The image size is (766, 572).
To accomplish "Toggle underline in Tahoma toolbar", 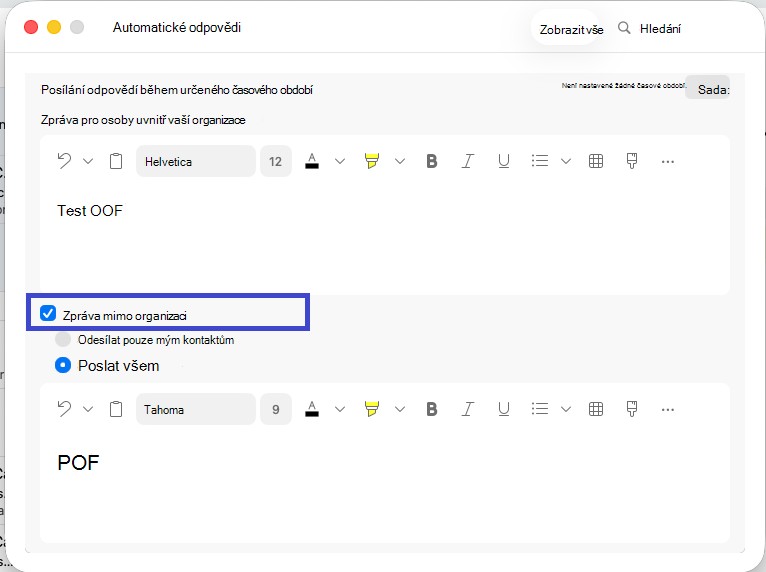I will (504, 409).
